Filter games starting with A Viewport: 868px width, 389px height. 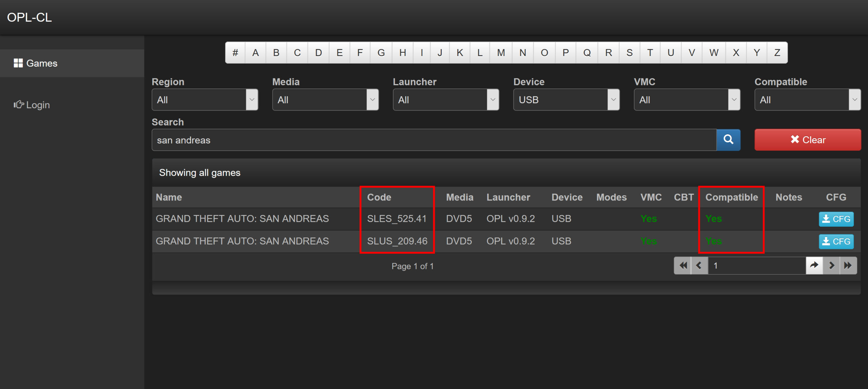(x=256, y=53)
